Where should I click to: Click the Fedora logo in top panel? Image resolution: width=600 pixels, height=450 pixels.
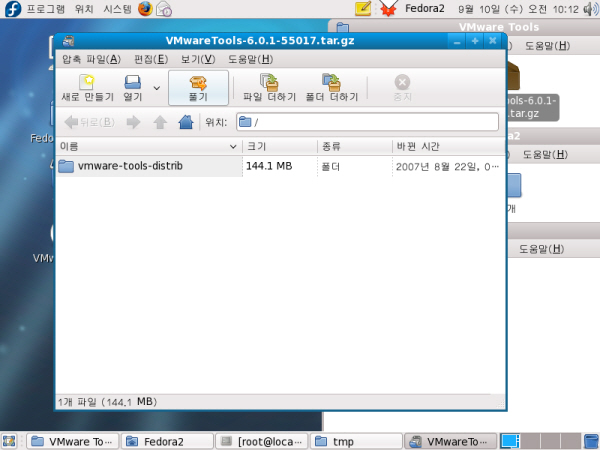(13, 9)
